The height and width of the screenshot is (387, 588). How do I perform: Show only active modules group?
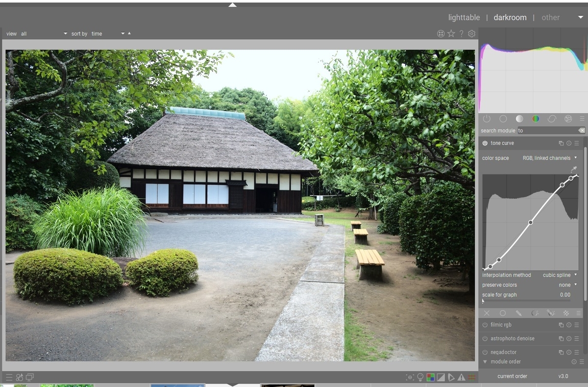click(x=487, y=119)
